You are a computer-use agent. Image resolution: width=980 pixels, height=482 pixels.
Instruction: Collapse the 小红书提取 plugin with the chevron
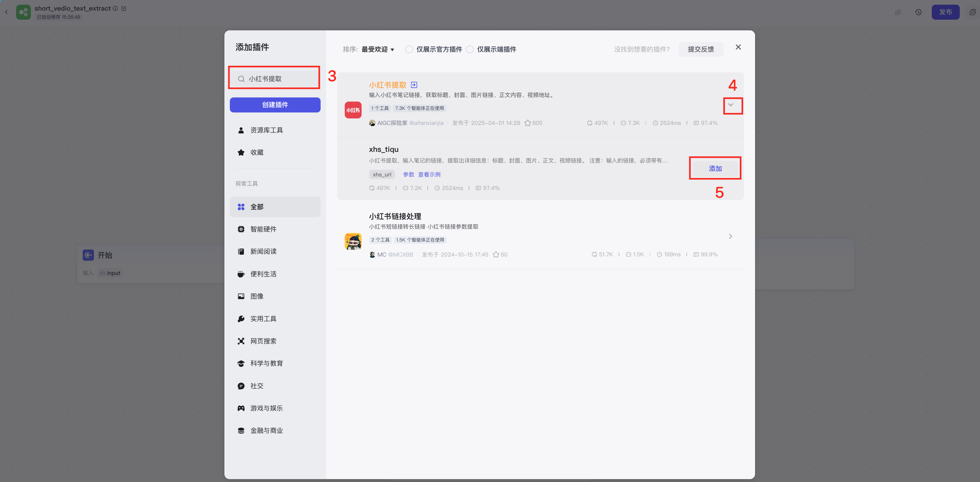730,105
